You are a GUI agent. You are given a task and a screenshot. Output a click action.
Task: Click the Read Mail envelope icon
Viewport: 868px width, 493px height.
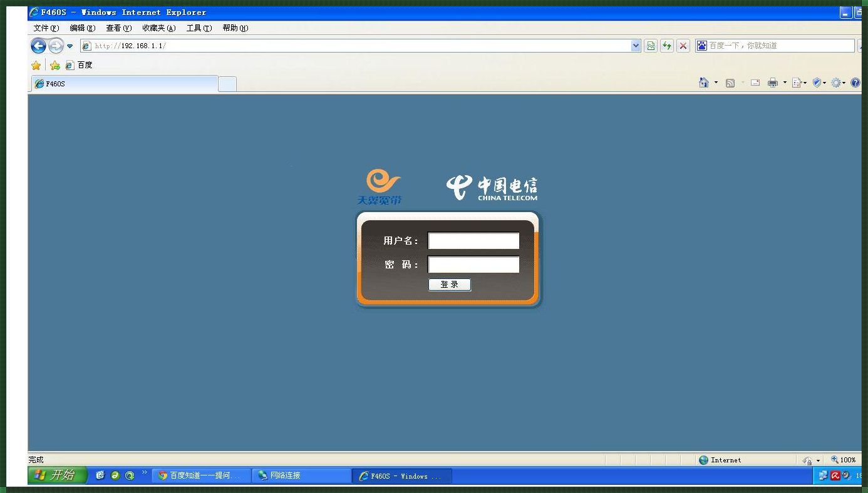pyautogui.click(x=755, y=83)
